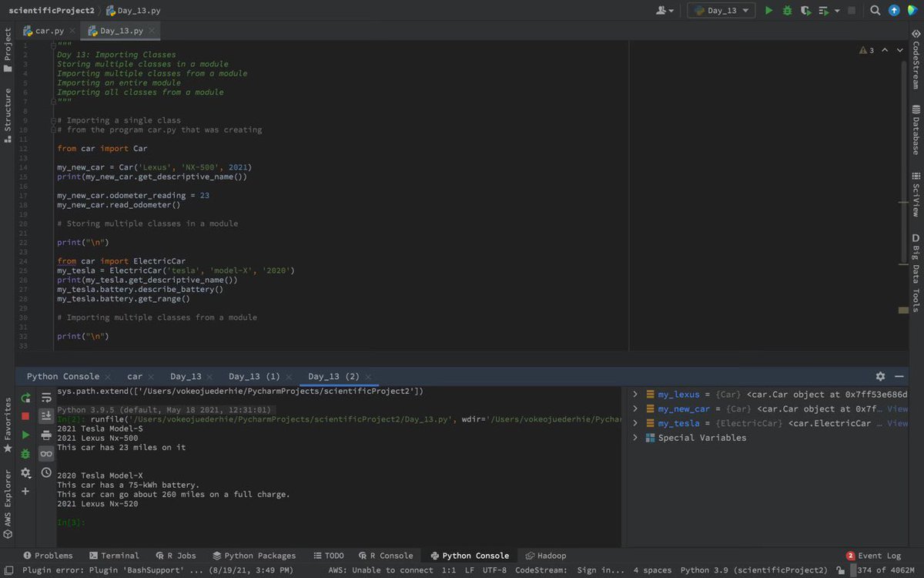The height and width of the screenshot is (578, 924).
Task: Start debugging with the top toolbar bug icon
Action: [787, 11]
